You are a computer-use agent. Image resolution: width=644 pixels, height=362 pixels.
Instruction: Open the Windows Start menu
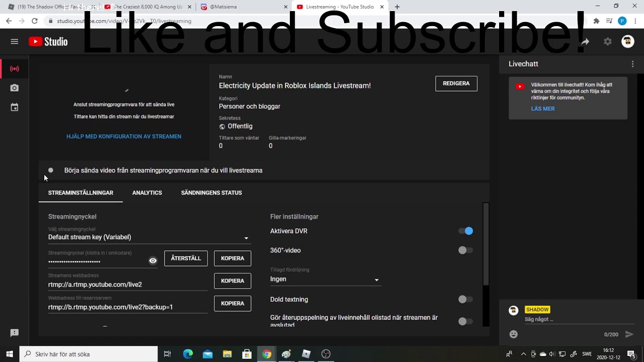pos(10,354)
